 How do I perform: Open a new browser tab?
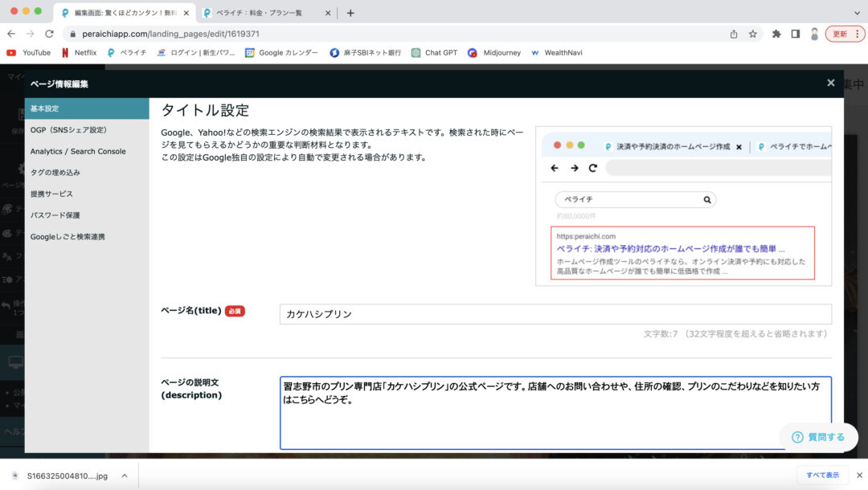(350, 13)
